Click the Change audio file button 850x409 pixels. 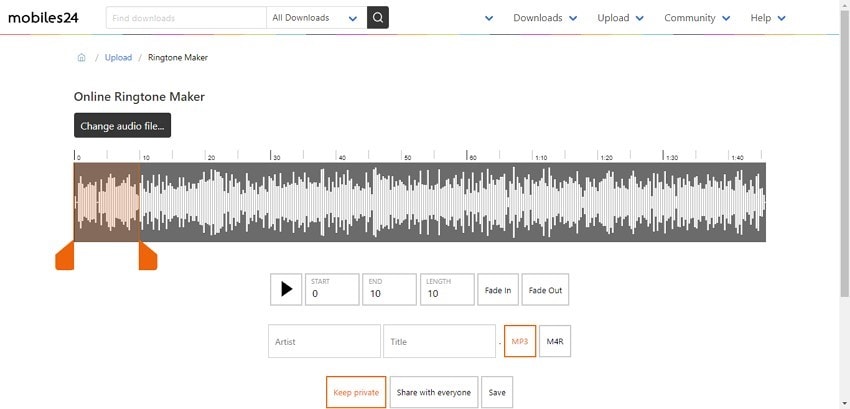pyautogui.click(x=123, y=125)
